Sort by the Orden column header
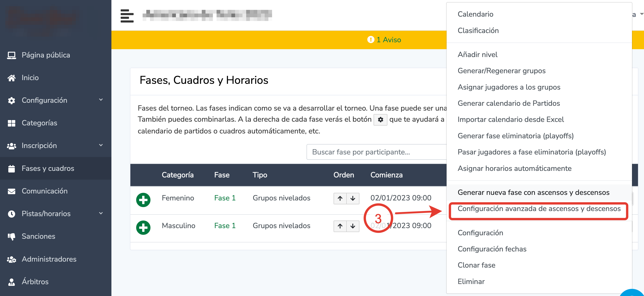 (x=343, y=175)
